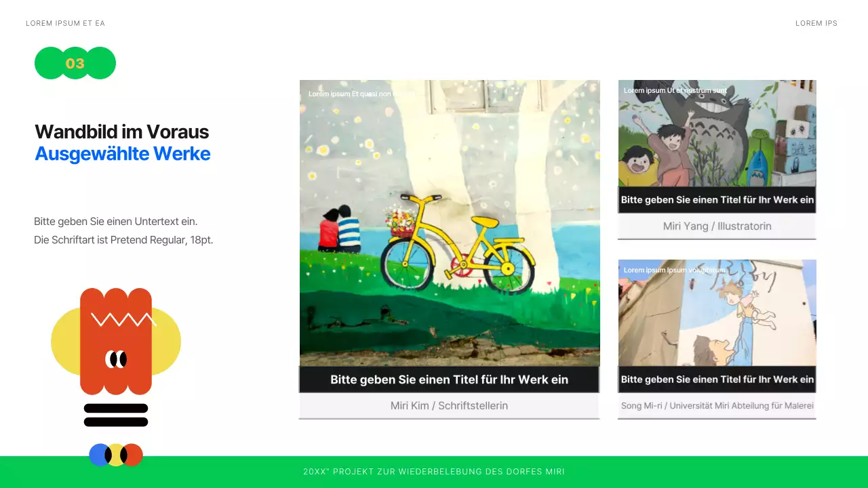
Task: Select the LOREM IPS text in top-right header
Action: [x=816, y=23]
